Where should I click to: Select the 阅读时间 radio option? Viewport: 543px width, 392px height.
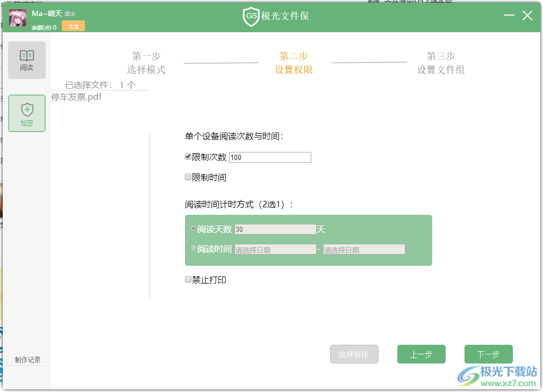[193, 248]
